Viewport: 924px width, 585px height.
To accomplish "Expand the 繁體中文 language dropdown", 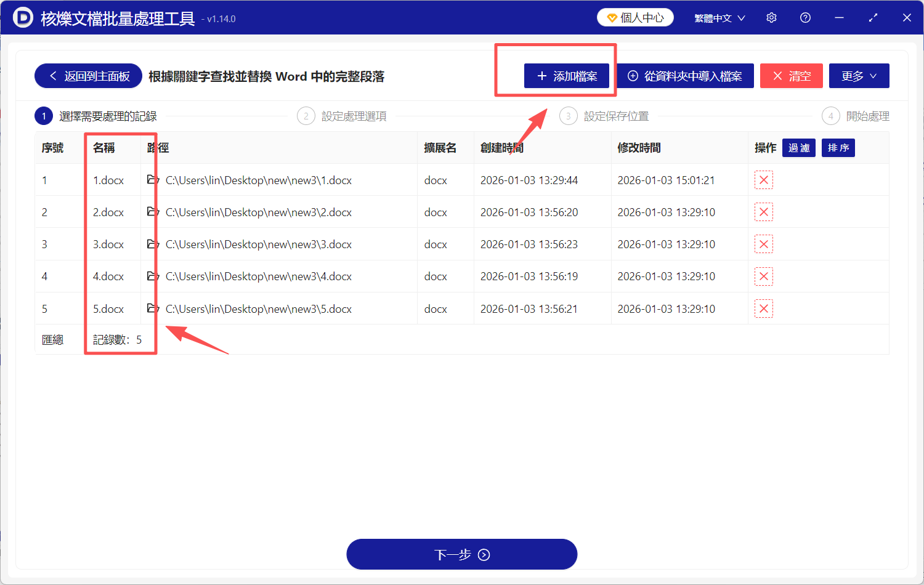I will point(719,17).
